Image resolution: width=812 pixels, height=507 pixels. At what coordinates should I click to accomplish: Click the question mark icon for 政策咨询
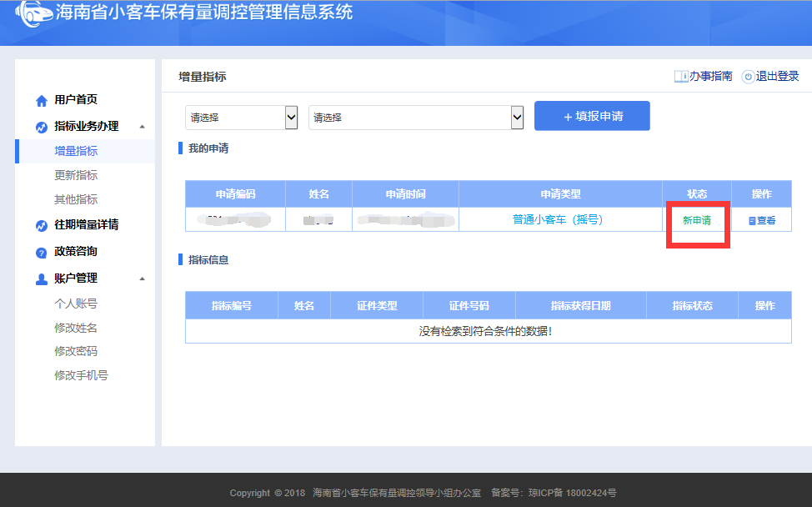42,253
